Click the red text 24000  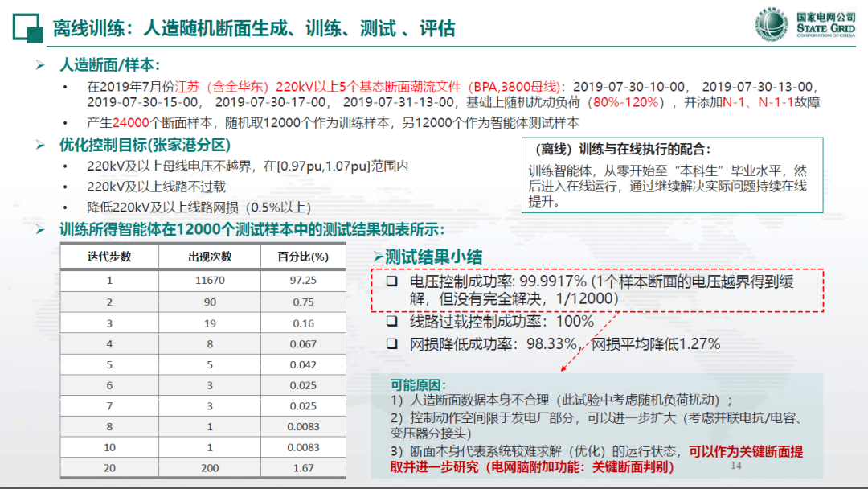click(131, 123)
